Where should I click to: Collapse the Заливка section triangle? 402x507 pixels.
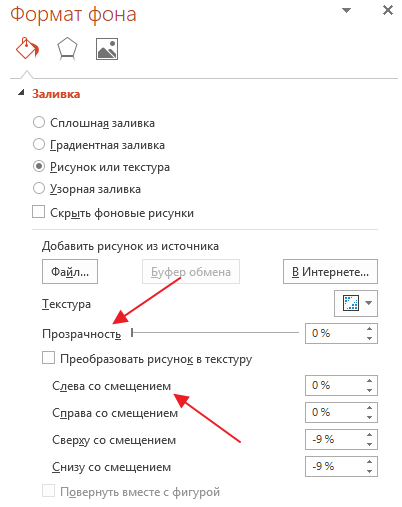21,93
